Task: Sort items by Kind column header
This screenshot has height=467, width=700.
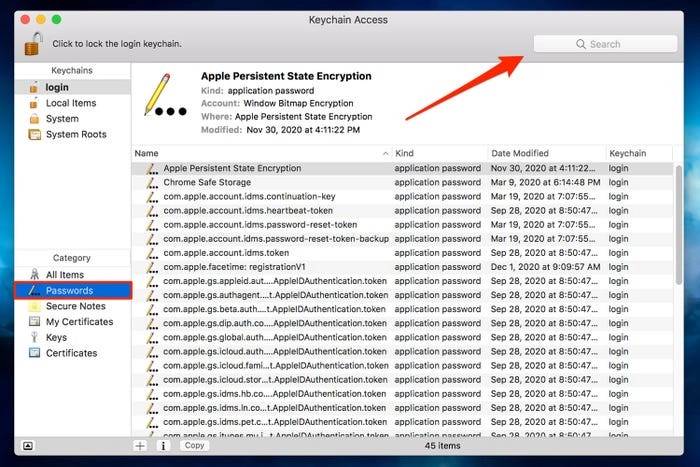Action: (438, 153)
